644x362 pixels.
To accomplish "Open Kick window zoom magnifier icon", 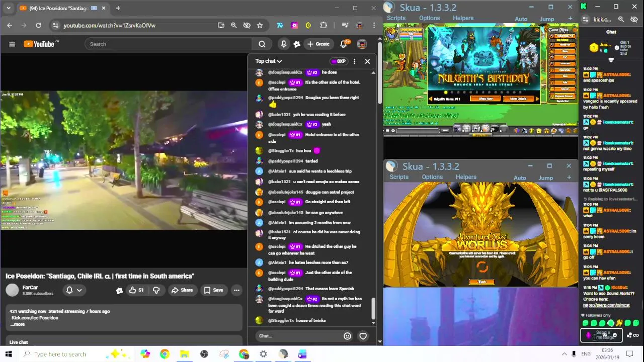I will (621, 19).
